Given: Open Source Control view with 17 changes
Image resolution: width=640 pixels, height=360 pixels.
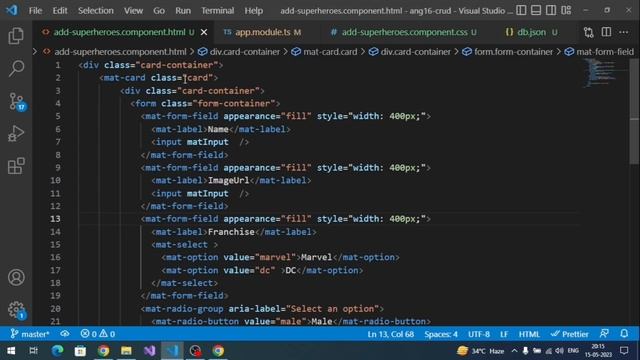Looking at the screenshot, I should [17, 101].
